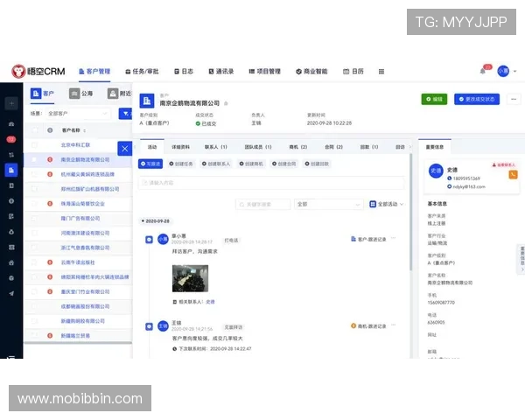Screen dimensions: 525x420
Task: Click the green 编辑 button
Action: pos(434,99)
